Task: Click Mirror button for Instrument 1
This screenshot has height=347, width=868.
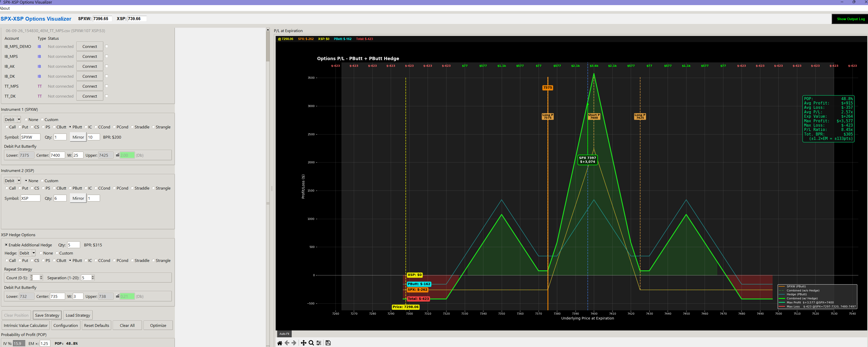Action: coord(78,137)
